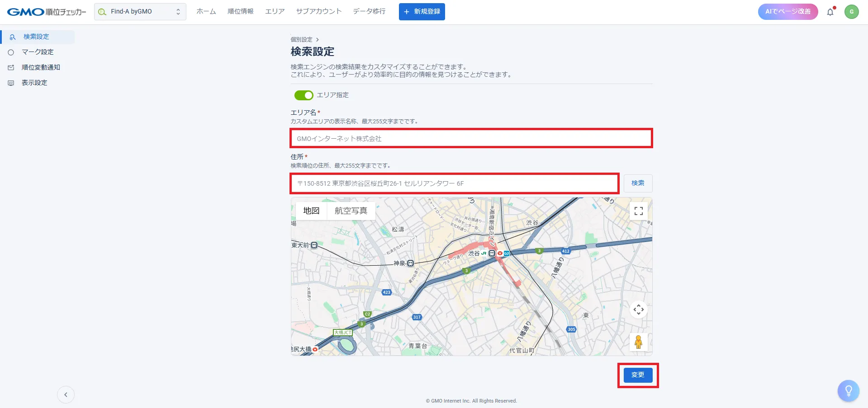The image size is (868, 408).
Task: Select 検索設定 in the sidebar
Action: coord(38,37)
